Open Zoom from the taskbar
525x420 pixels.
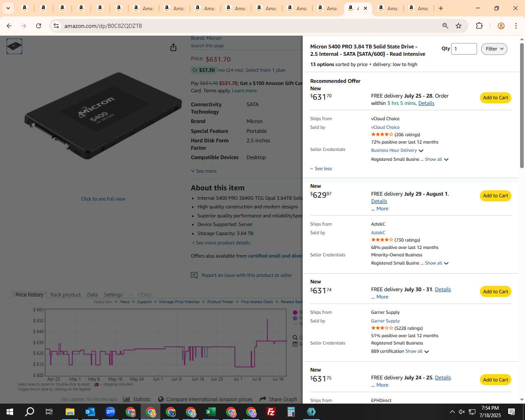(x=110, y=412)
